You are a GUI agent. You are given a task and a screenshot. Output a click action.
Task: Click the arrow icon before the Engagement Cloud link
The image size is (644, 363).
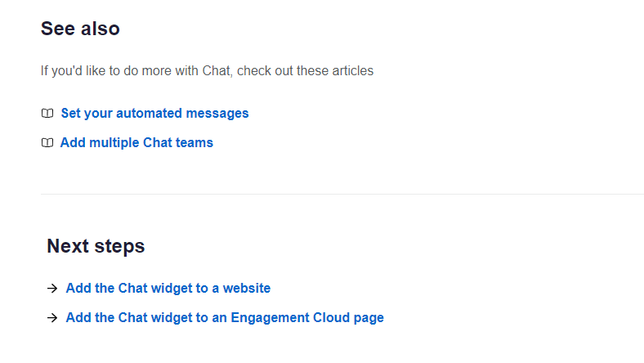click(52, 318)
